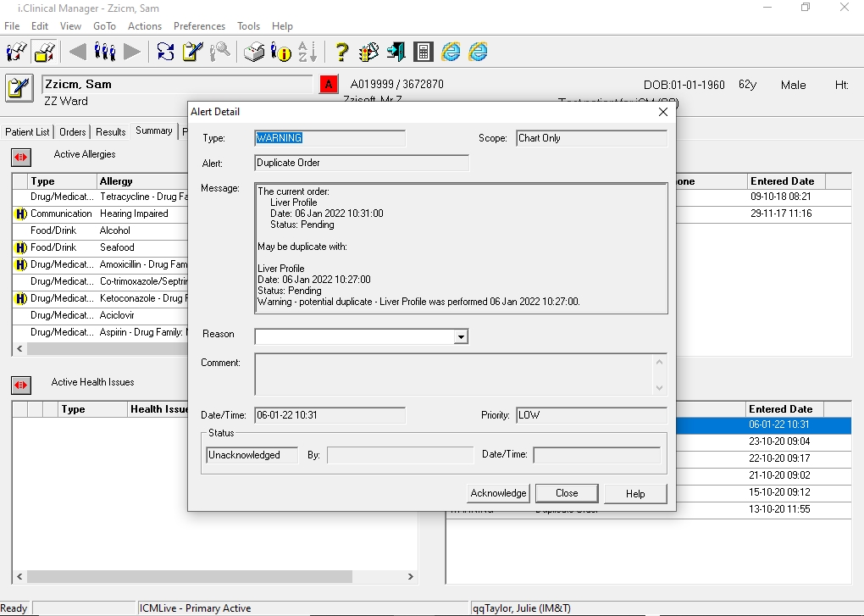
Task: Click the highlighted 06-01-22 10:31 alert row
Action: click(763, 425)
